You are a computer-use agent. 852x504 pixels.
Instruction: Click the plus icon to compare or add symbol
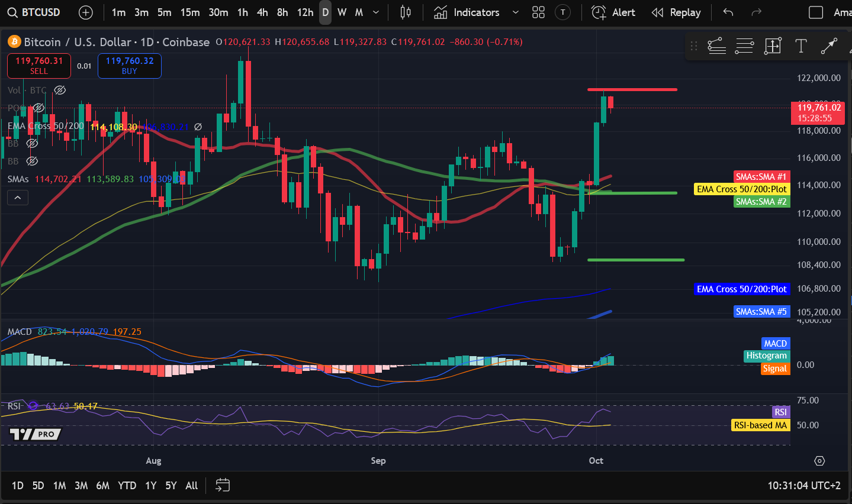coord(86,12)
